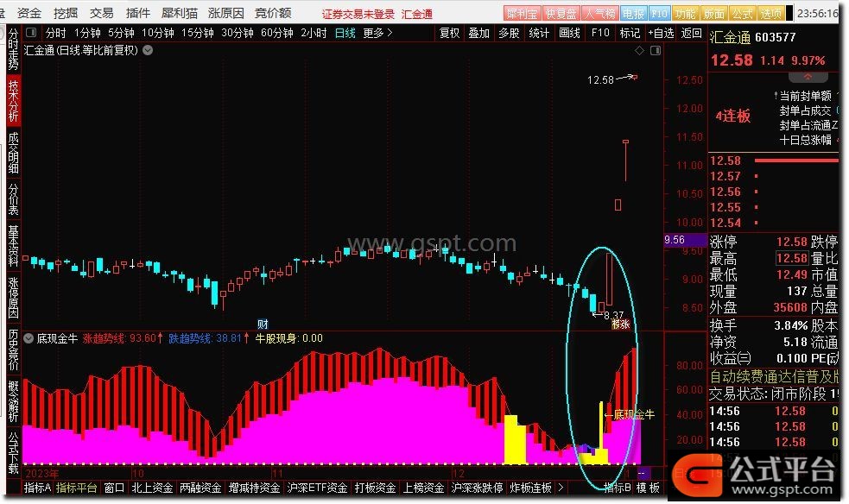
Task: Open the 版面 button
Action: click(x=713, y=13)
